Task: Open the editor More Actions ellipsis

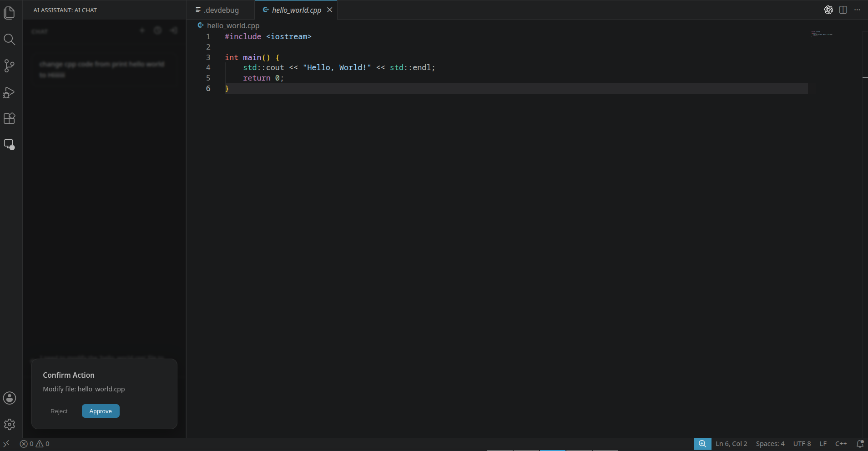Action: 857,10
